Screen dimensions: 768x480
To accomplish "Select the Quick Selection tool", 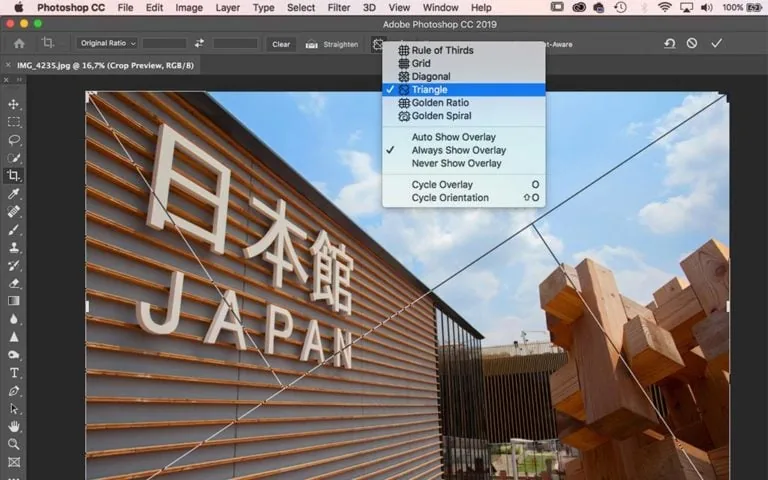I will click(14, 158).
